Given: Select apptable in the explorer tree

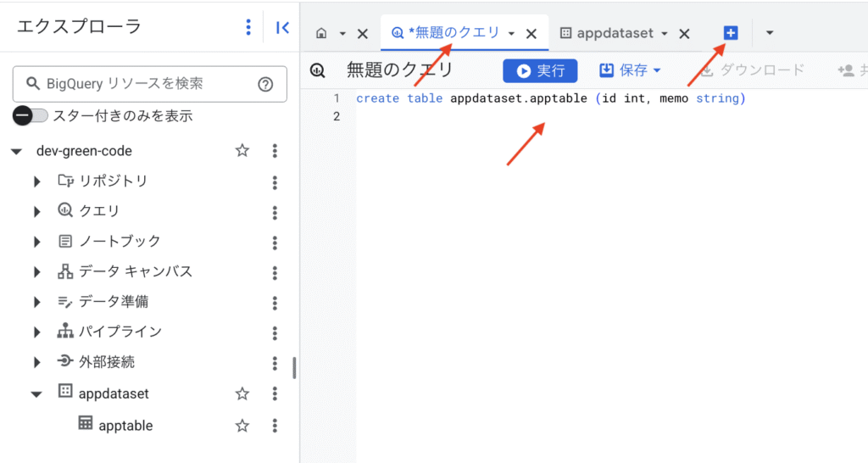Looking at the screenshot, I should (125, 426).
